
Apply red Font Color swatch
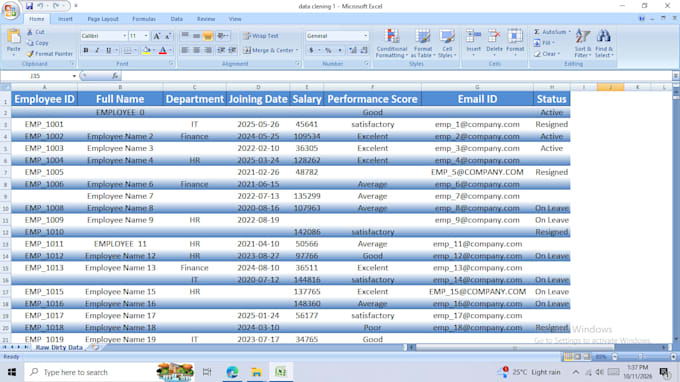[x=163, y=50]
